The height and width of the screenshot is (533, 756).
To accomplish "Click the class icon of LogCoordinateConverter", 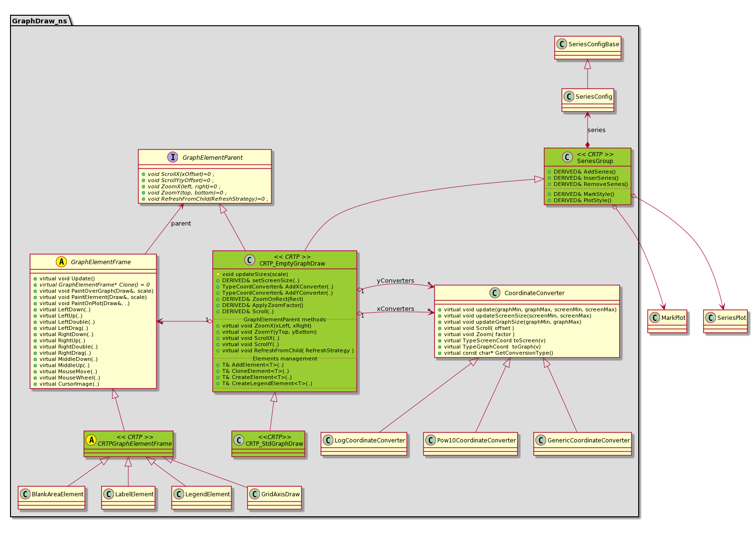I will [328, 441].
